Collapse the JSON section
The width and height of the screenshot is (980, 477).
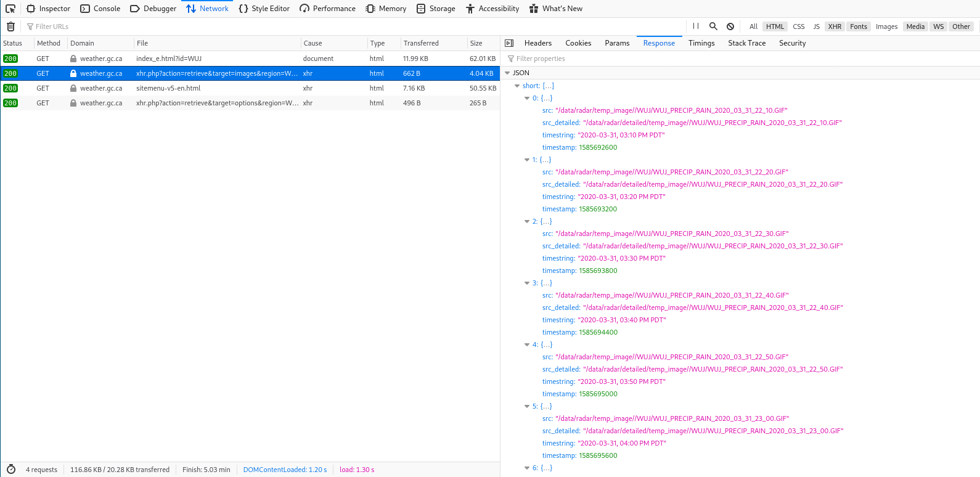(x=507, y=73)
